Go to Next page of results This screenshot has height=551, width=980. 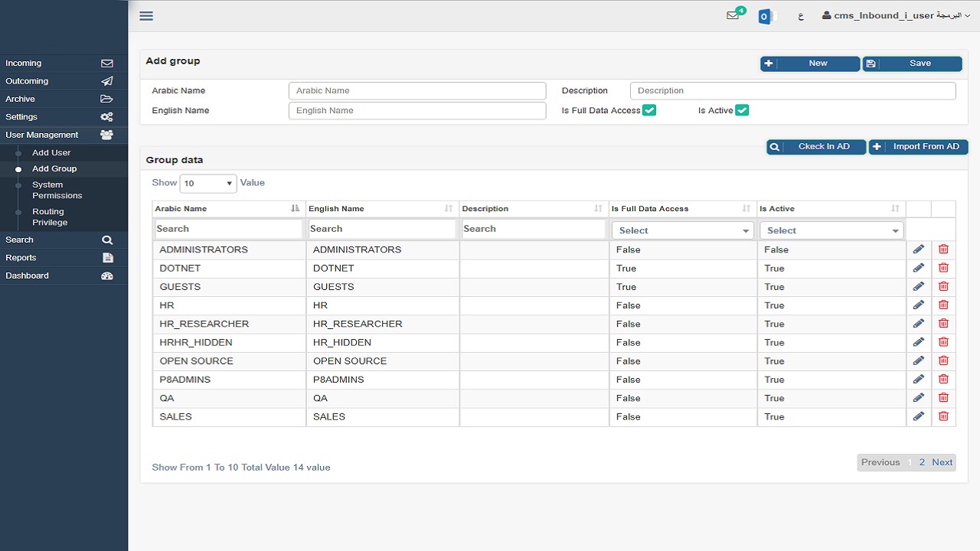(942, 462)
